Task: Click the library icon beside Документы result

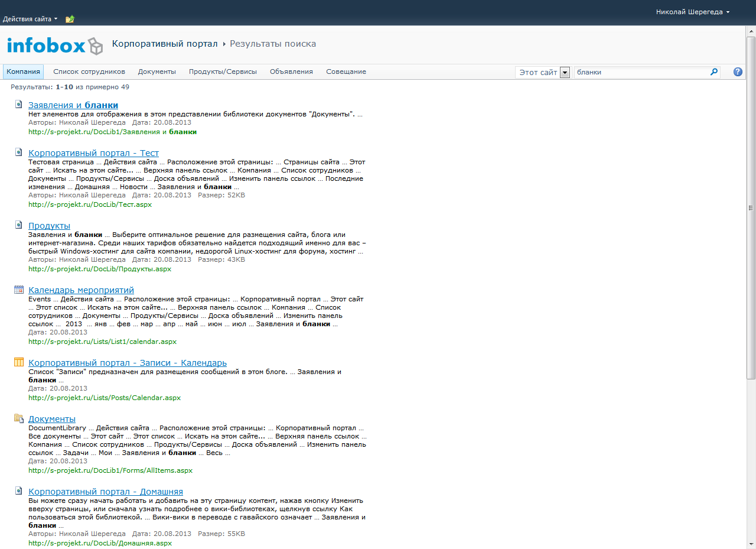Action: pos(18,418)
